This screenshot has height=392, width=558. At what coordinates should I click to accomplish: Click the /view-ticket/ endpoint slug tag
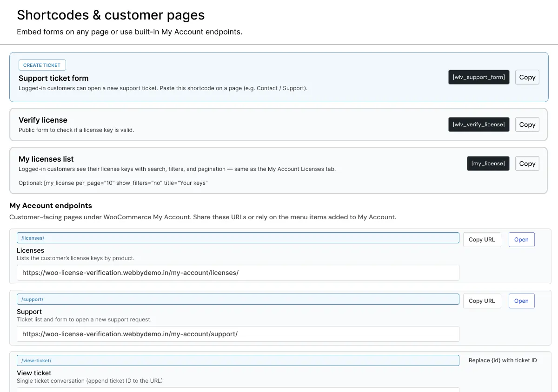tap(238, 360)
